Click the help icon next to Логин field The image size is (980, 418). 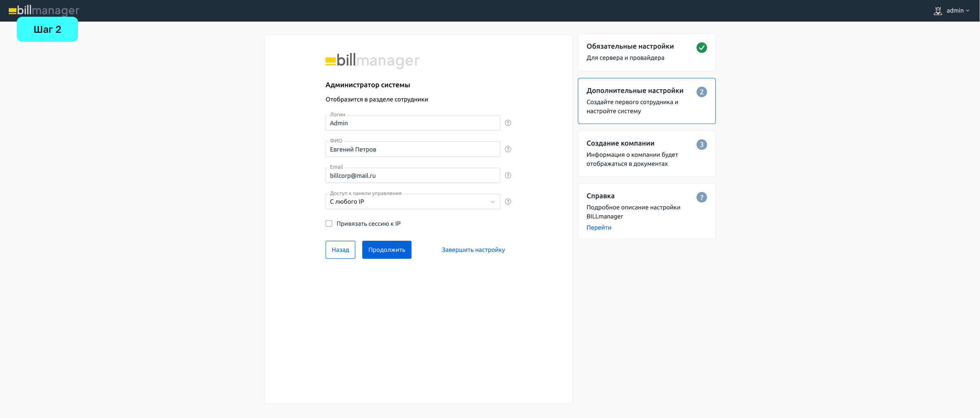point(508,123)
